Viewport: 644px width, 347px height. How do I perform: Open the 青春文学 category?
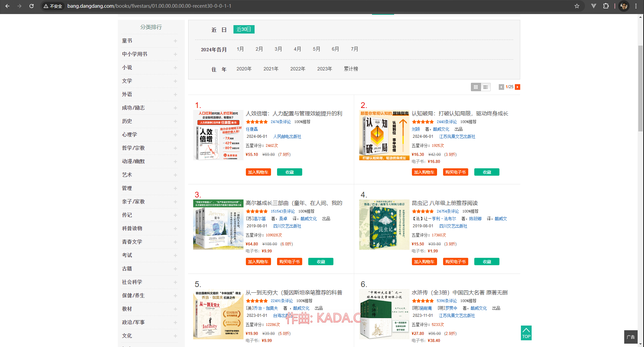click(x=132, y=242)
